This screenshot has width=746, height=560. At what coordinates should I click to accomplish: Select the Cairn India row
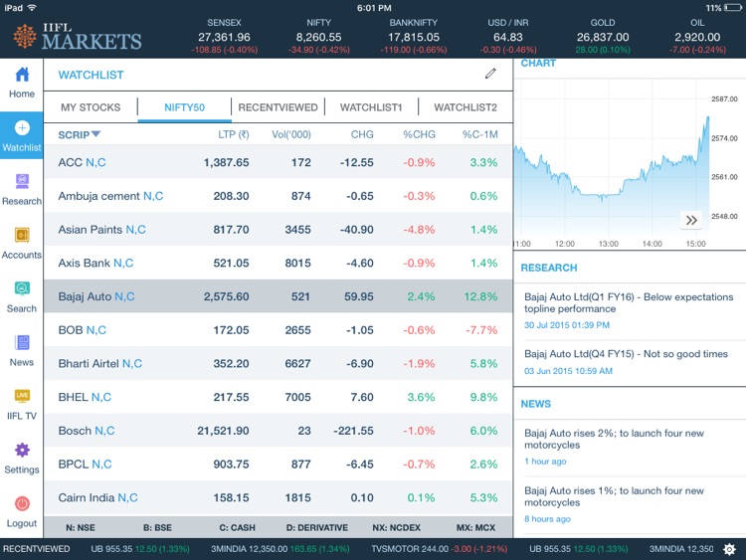pyautogui.click(x=278, y=497)
